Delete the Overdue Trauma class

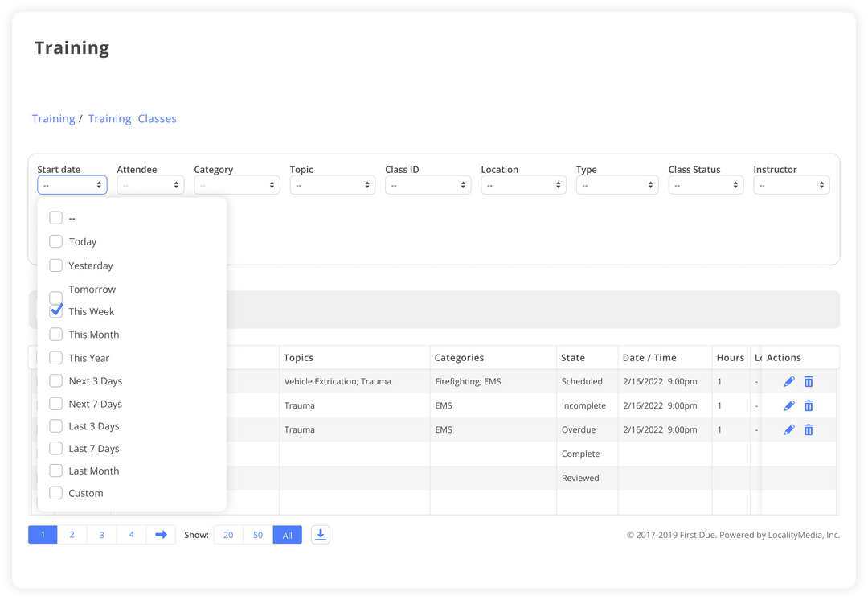point(809,429)
